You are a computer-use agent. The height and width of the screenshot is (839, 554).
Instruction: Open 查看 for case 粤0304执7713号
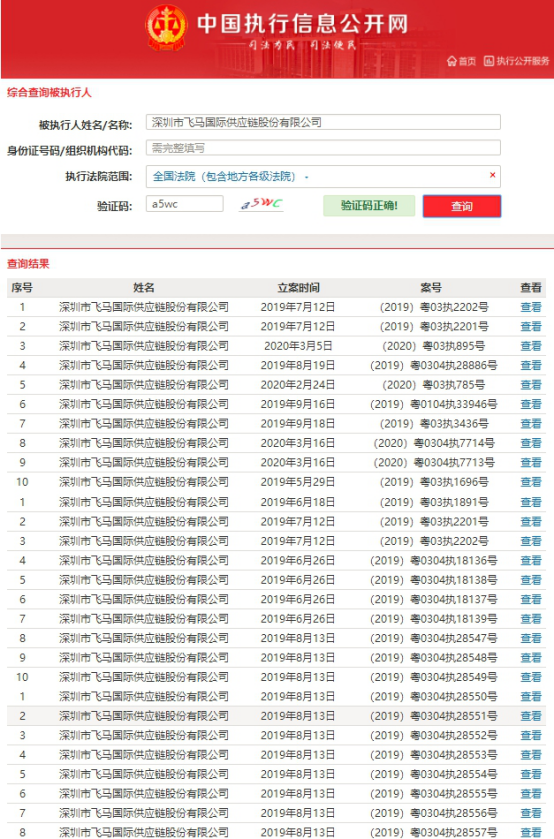pyautogui.click(x=531, y=462)
